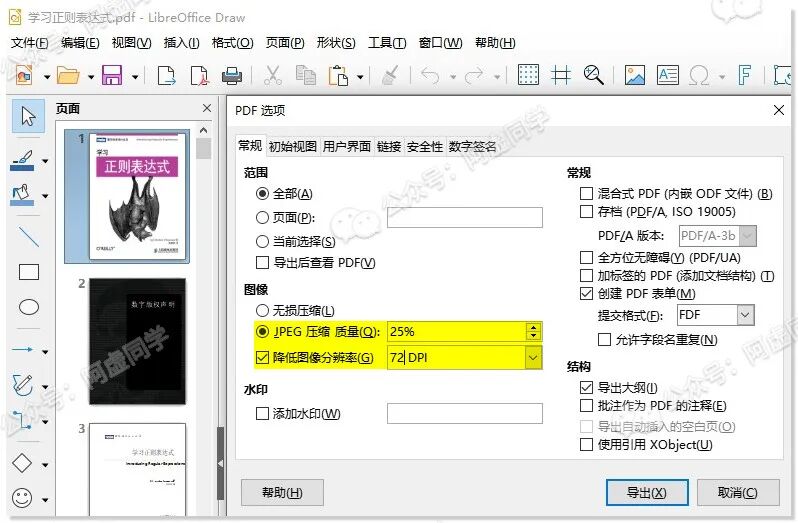The height and width of the screenshot is (523, 798).
Task: Click the 取消(C) button
Action: point(738,492)
